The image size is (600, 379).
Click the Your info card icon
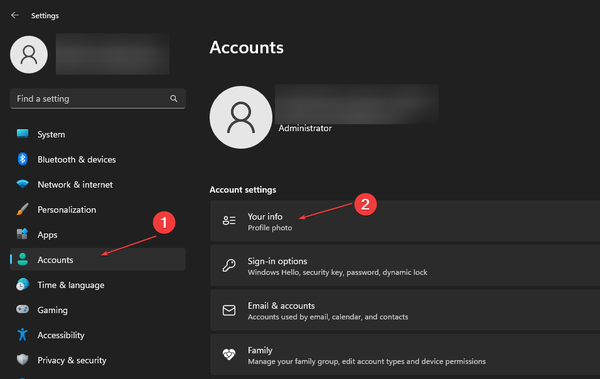point(229,221)
